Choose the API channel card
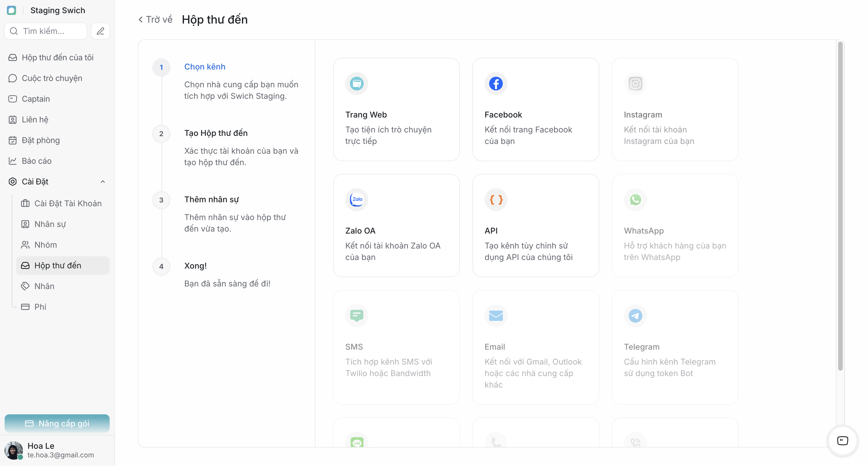Image resolution: width=868 pixels, height=466 pixels. click(535, 225)
